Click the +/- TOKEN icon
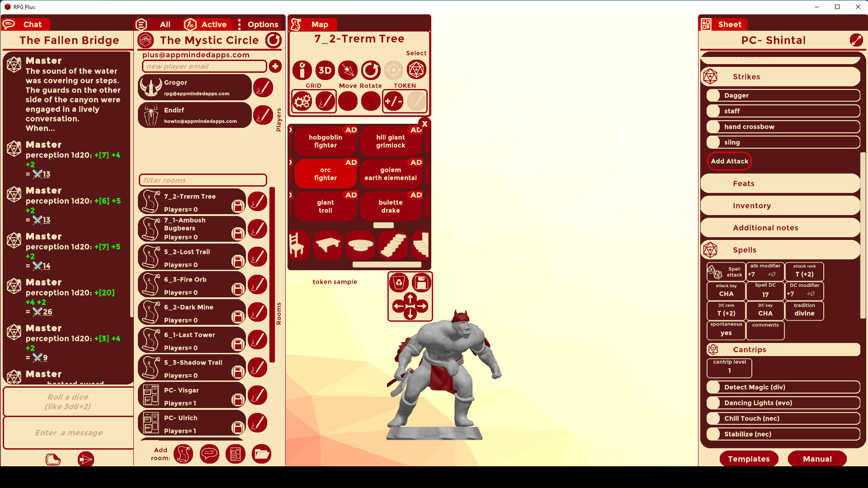The image size is (868, 488). coord(393,101)
